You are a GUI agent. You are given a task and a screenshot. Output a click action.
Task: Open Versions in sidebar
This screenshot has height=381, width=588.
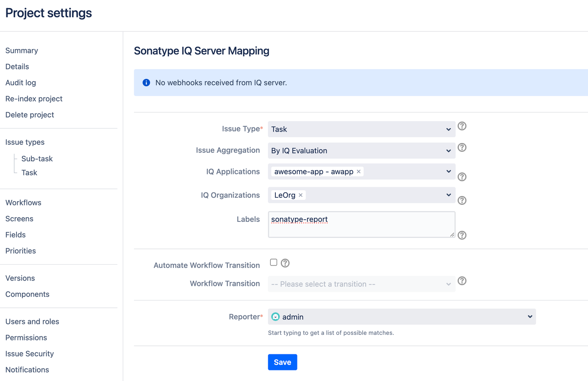click(20, 278)
